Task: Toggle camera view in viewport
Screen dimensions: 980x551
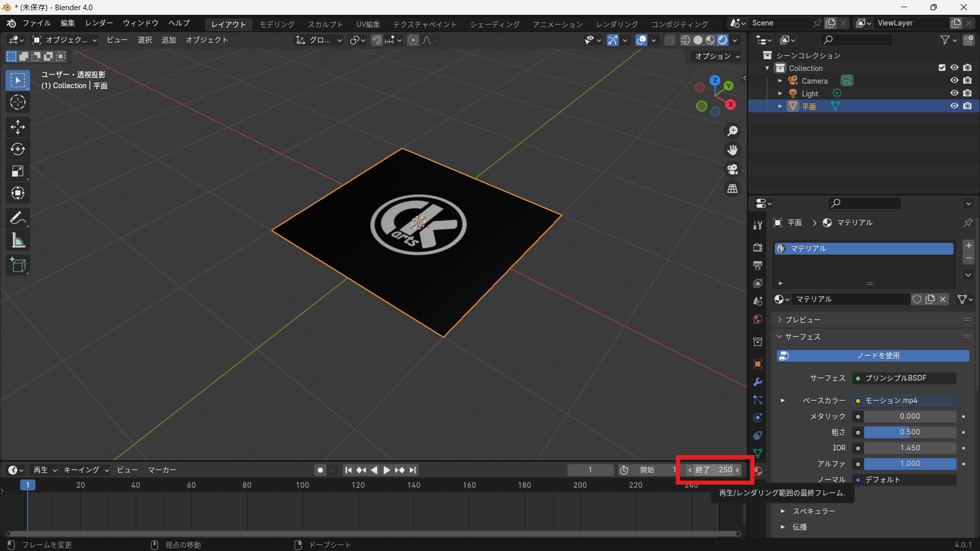Action: coord(732,169)
